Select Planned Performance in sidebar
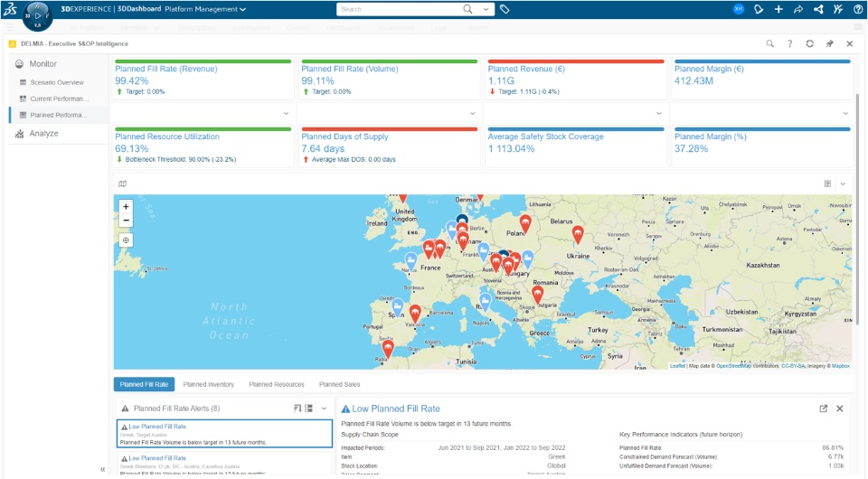Image resolution: width=868 pixels, height=479 pixels. coord(58,115)
